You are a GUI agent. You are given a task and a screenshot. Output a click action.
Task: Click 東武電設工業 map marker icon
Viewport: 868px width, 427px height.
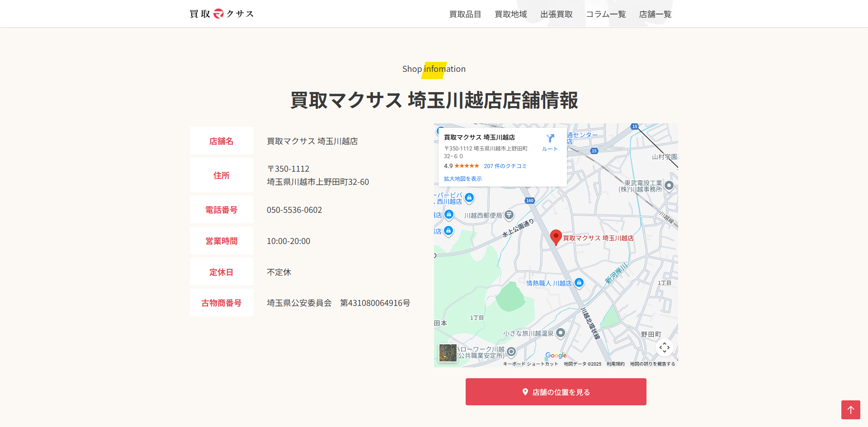pos(669,185)
